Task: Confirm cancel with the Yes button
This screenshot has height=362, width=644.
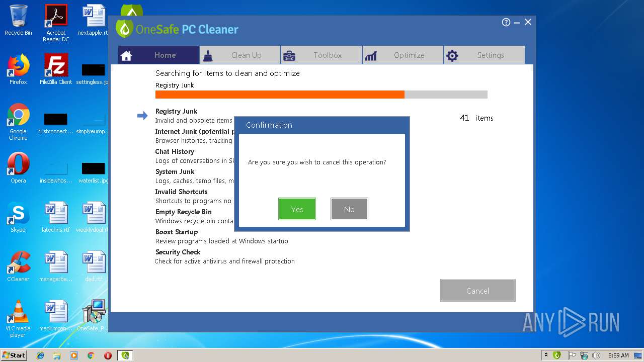Action: coord(297,209)
